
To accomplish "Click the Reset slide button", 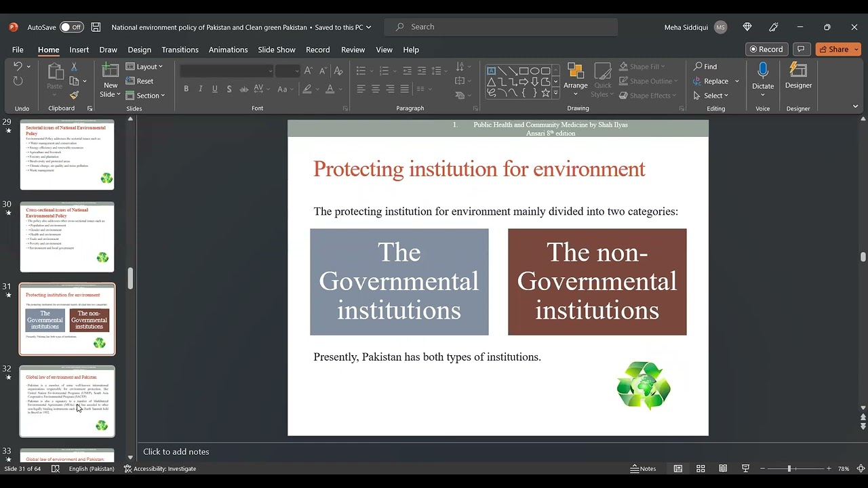I will click(140, 81).
